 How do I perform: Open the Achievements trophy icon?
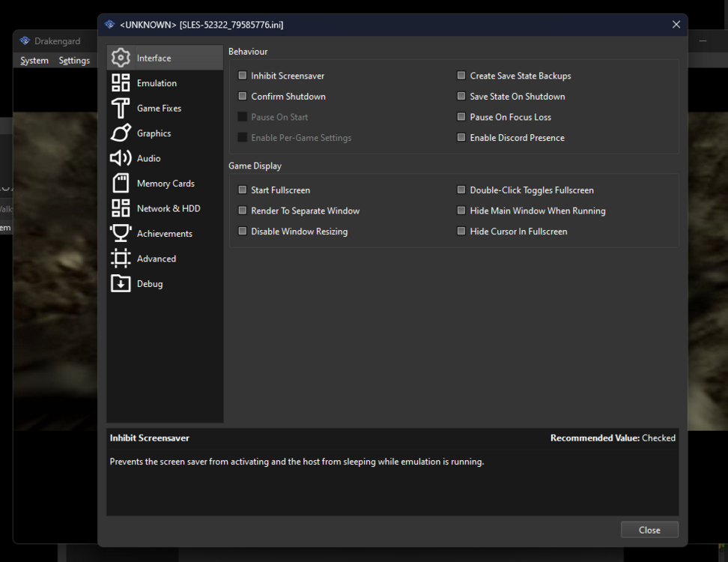(121, 234)
